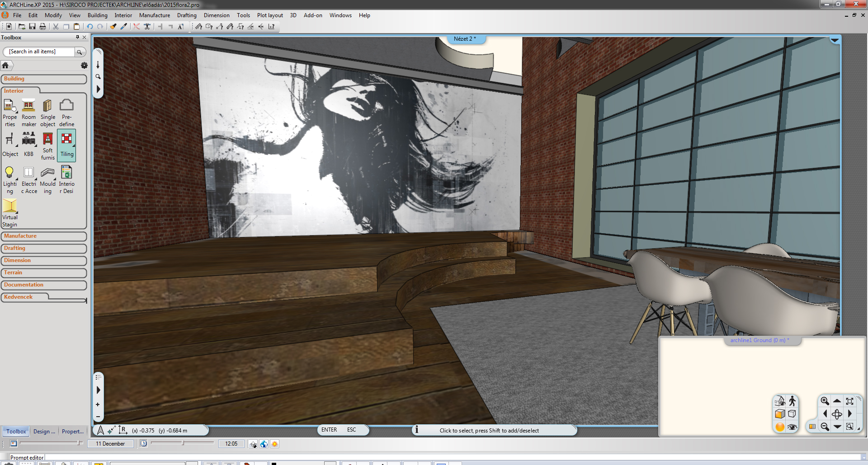Open the Lighting tool

click(x=10, y=180)
